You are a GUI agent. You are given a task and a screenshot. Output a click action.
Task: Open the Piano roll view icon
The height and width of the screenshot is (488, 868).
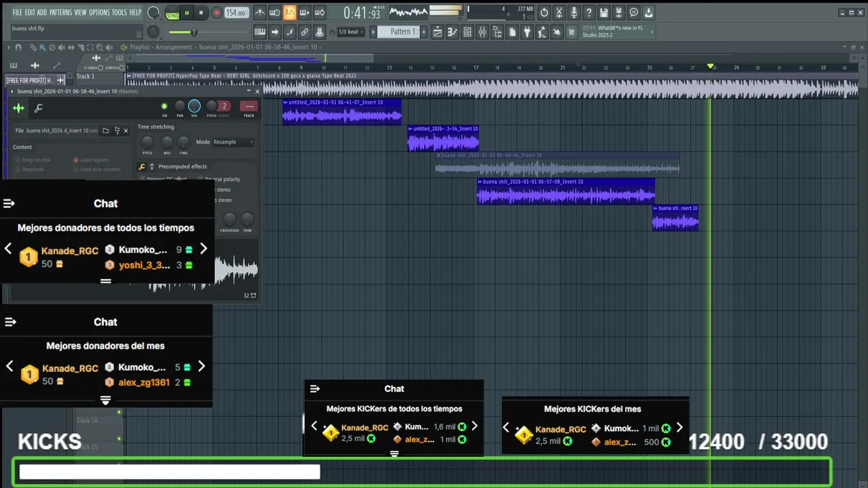pos(452,32)
